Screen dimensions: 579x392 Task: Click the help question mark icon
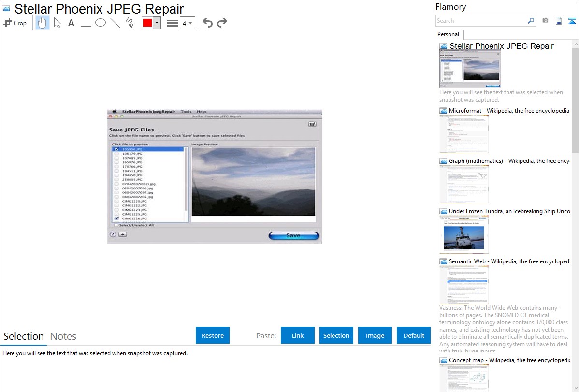(x=113, y=234)
